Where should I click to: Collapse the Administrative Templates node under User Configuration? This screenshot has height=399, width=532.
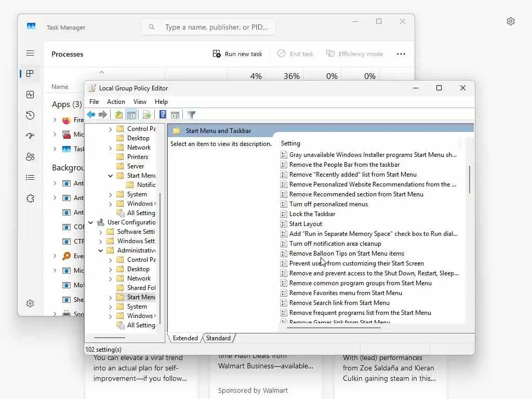point(100,250)
